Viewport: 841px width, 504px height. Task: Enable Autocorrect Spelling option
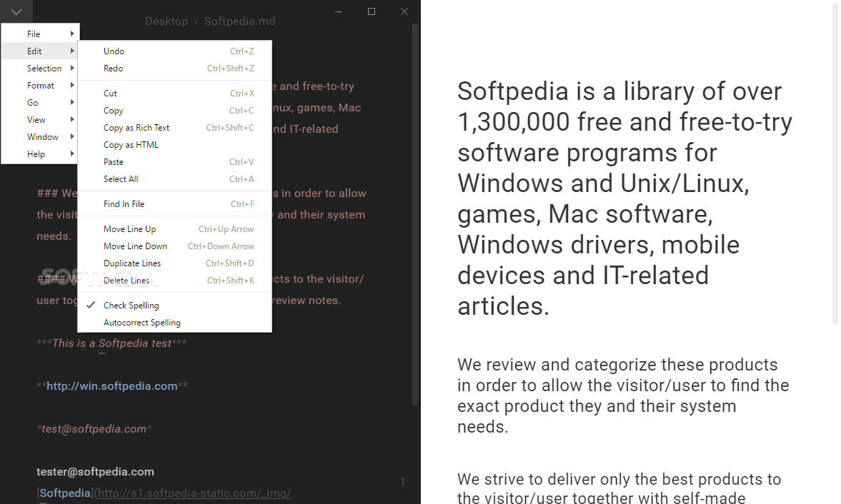coord(175,323)
